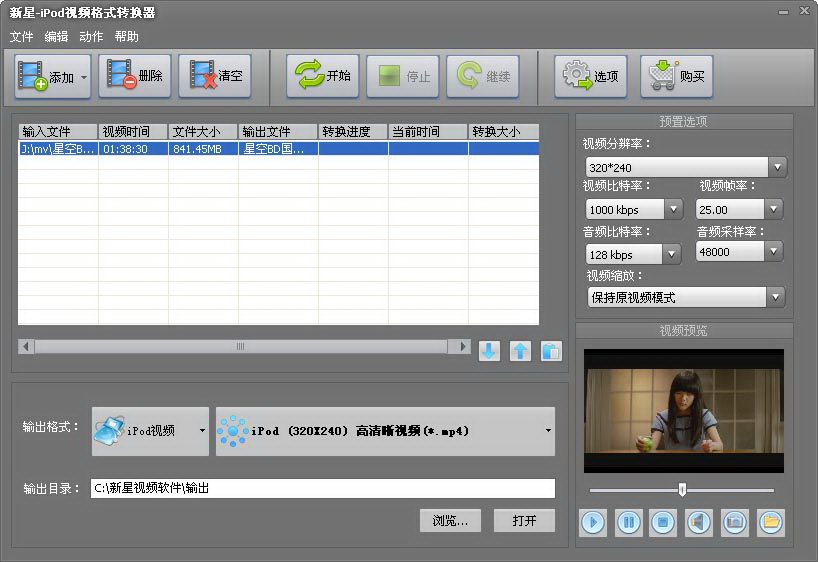Minimize the window

783,12
